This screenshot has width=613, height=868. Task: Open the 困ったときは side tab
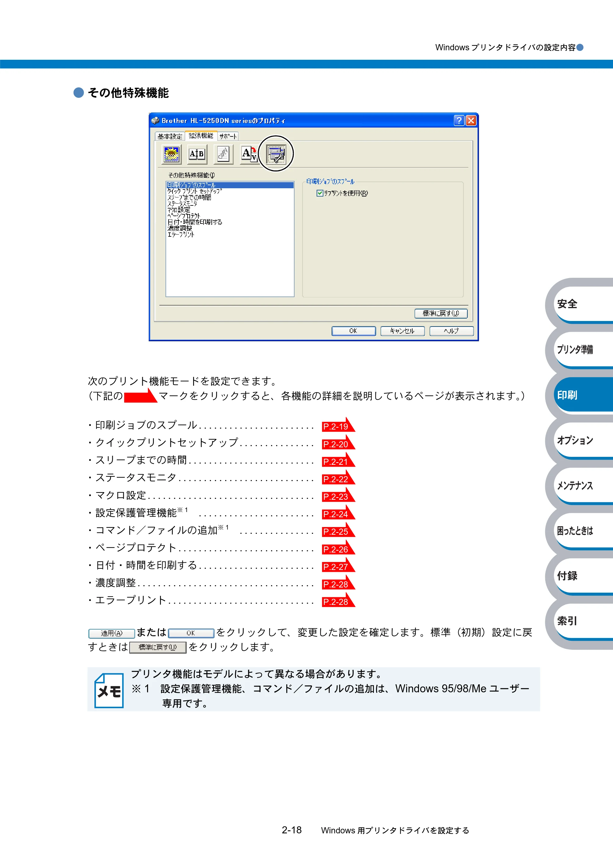(583, 530)
